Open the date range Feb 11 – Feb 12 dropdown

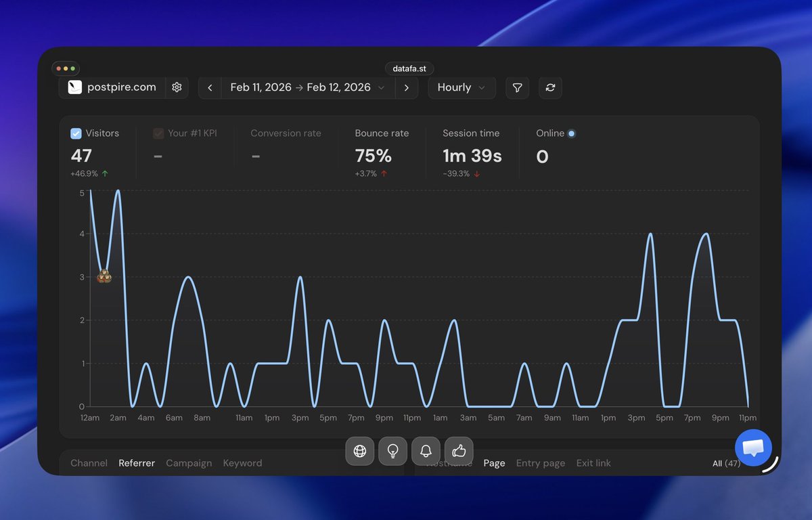308,87
